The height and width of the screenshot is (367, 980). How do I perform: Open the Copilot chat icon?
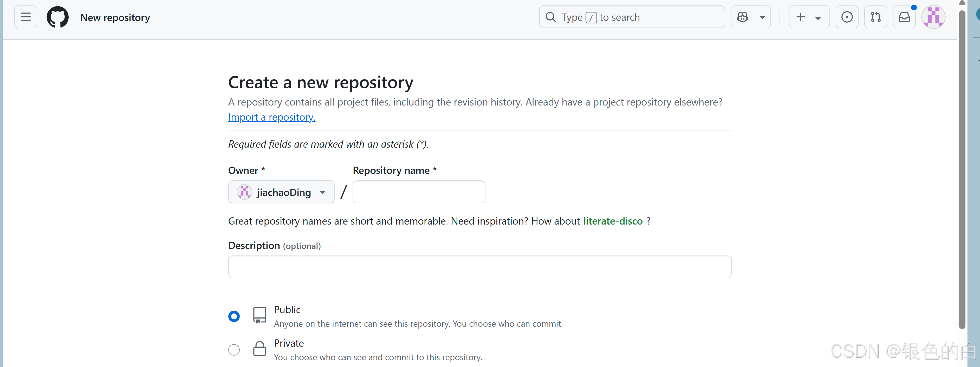pos(742,17)
